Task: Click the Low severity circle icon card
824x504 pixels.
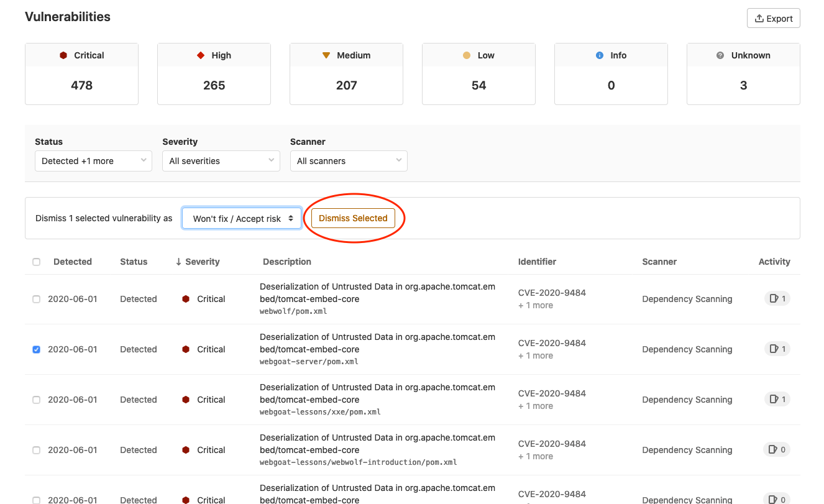Action: 478,73
